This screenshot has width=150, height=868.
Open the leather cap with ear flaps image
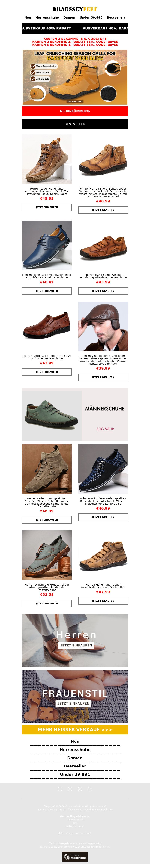click(103, 326)
